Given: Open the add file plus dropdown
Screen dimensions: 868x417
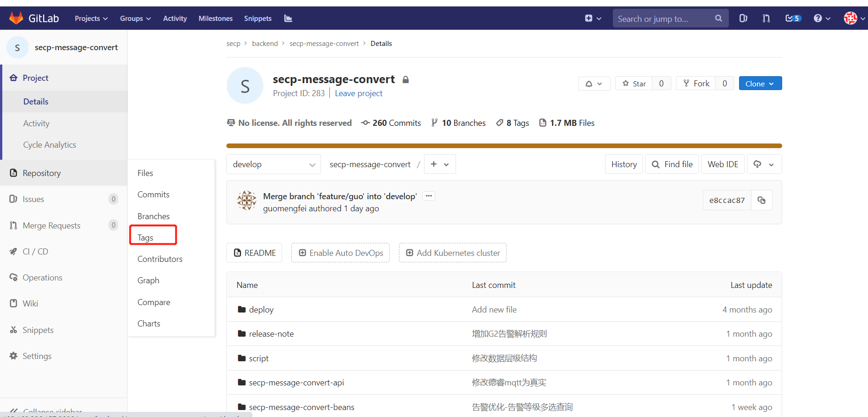Looking at the screenshot, I should point(440,164).
